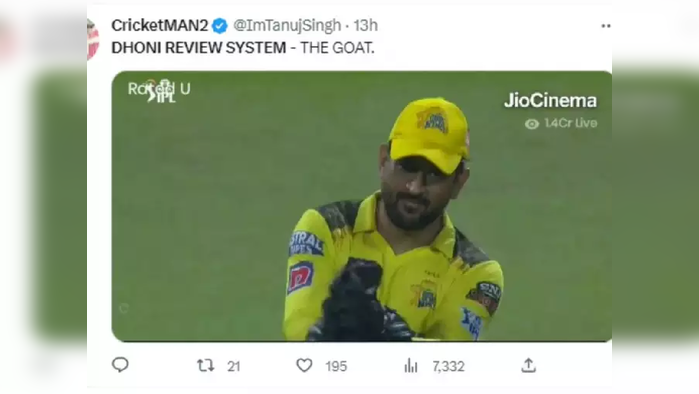The width and height of the screenshot is (699, 394).
Task: Share the tweet using the upload icon
Action: click(528, 365)
